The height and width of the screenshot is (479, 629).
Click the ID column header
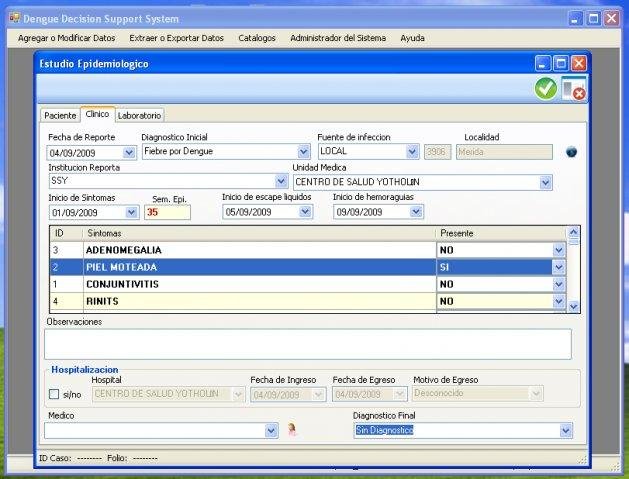[66, 233]
